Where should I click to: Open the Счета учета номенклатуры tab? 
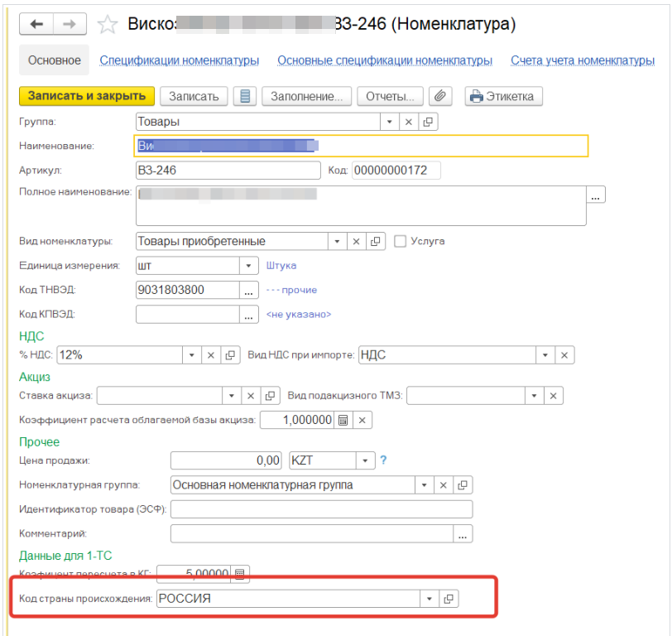583,60
